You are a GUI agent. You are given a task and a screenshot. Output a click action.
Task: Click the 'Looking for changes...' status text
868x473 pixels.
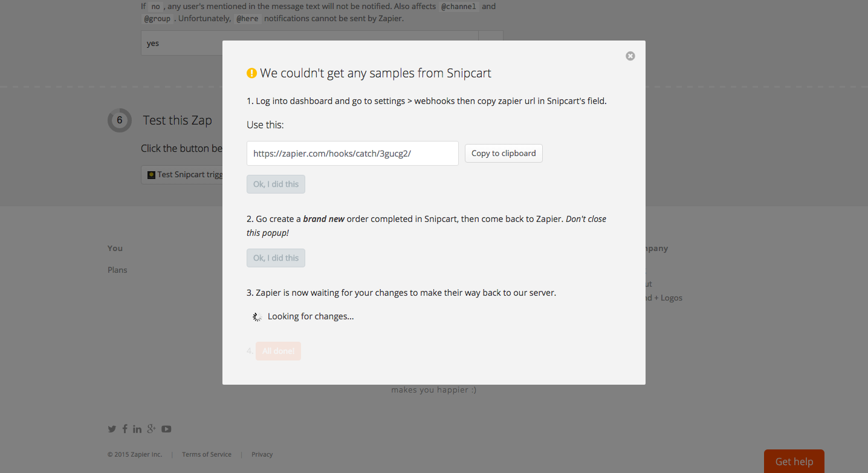tap(311, 316)
